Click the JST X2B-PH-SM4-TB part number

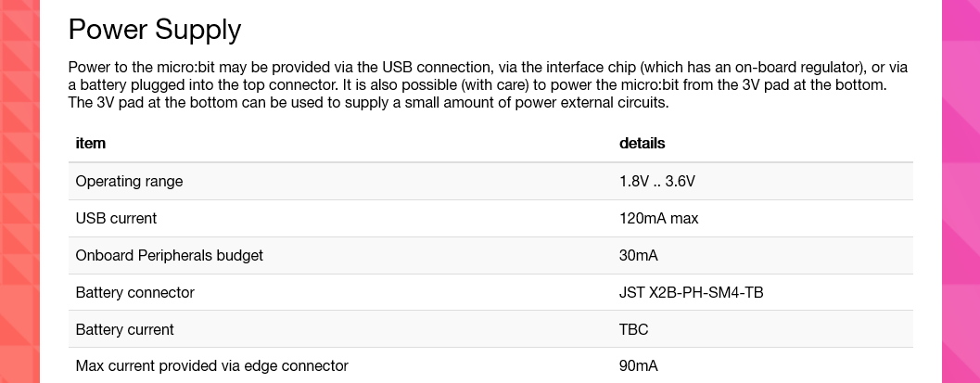coord(692,292)
